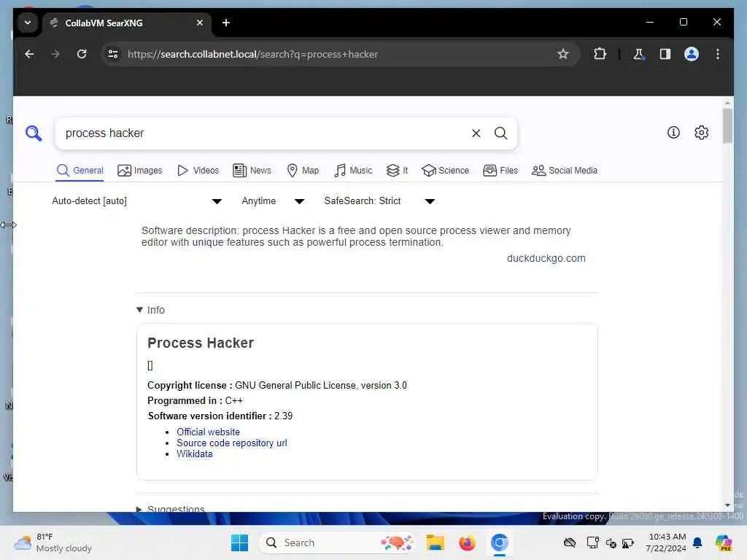Reload the current page
The height and width of the screenshot is (560, 747).
pos(82,54)
